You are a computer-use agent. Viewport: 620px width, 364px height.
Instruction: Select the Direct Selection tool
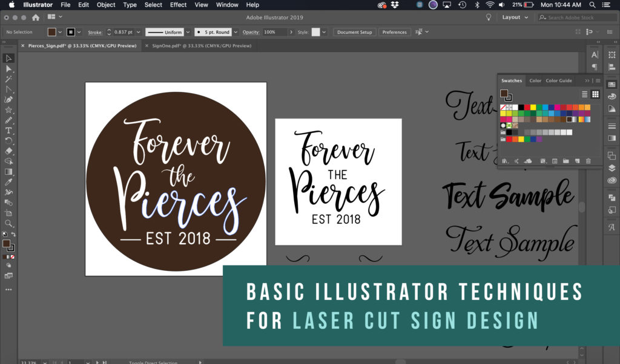coord(8,69)
